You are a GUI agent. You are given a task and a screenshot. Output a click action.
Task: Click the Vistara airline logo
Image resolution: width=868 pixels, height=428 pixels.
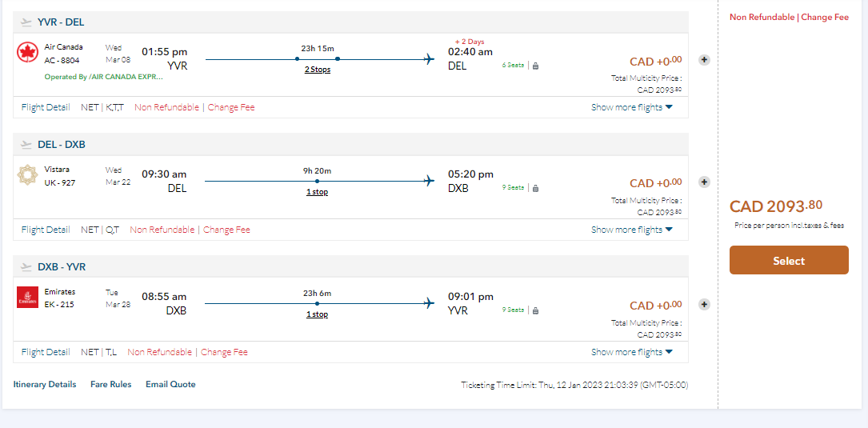27,175
